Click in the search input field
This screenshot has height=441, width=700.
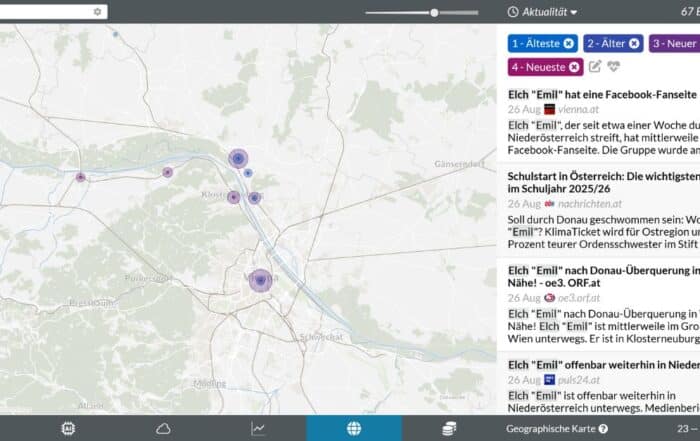coord(45,12)
